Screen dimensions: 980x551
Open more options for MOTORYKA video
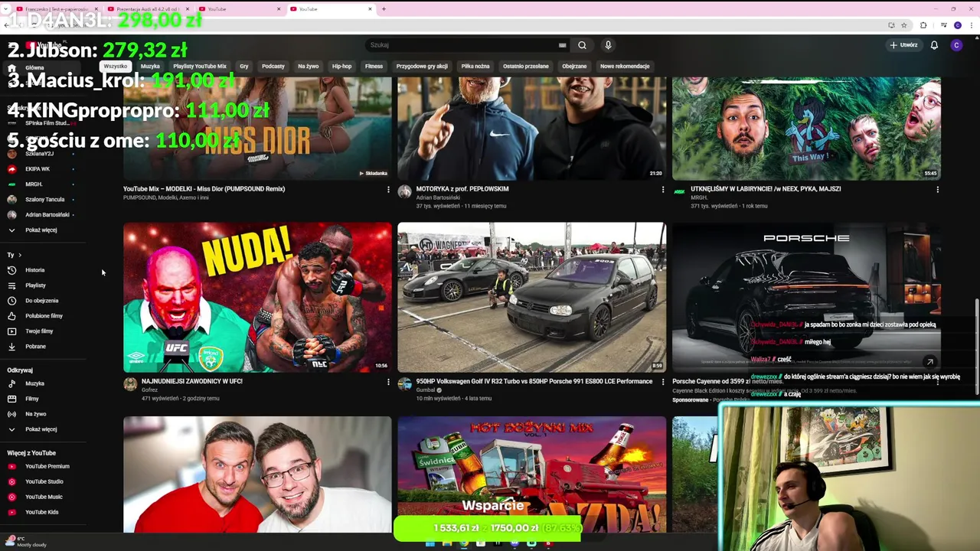(663, 189)
